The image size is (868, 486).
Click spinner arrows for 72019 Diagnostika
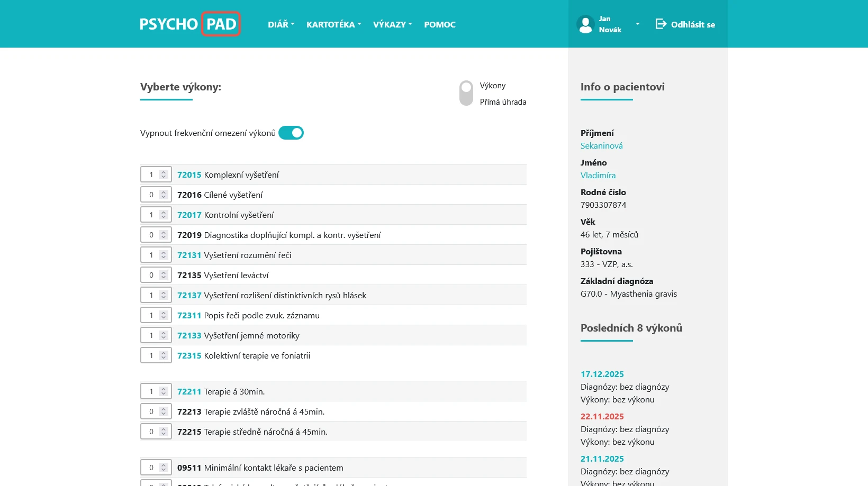(x=164, y=235)
